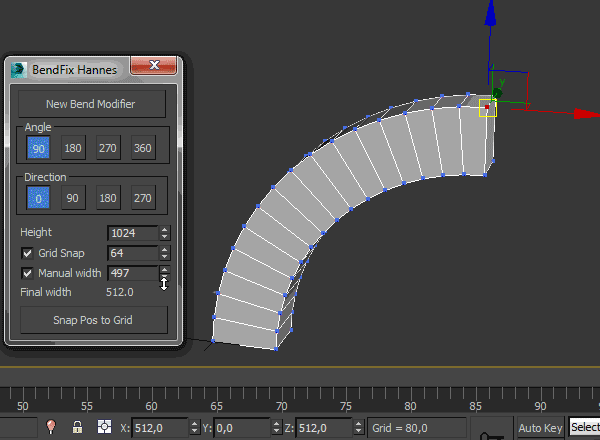Select the 180 Angle option

point(73,148)
